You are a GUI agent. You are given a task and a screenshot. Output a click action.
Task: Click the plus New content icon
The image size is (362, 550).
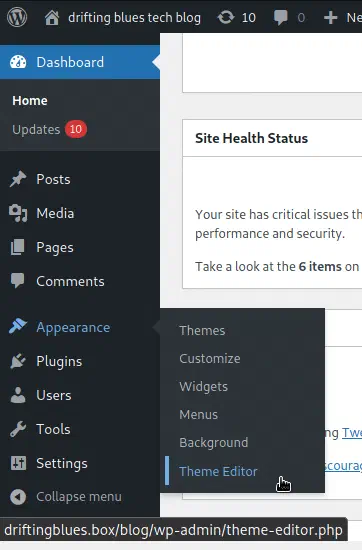pos(330,17)
